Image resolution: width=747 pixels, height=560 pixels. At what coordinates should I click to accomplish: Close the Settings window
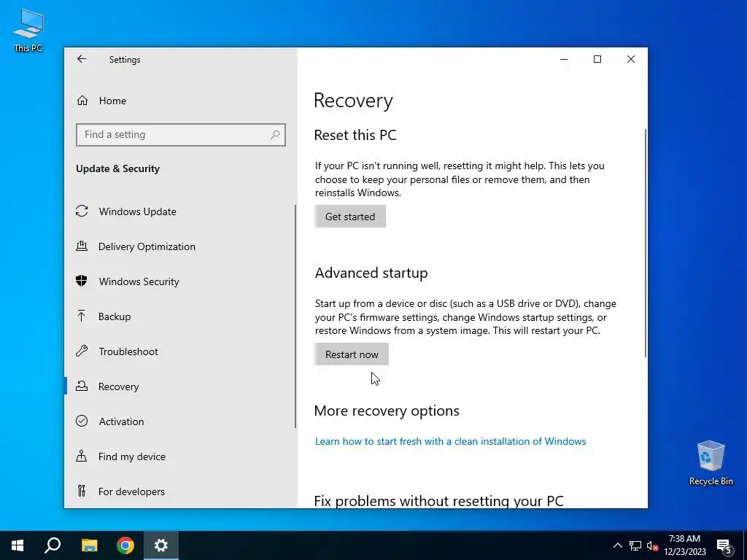point(631,59)
